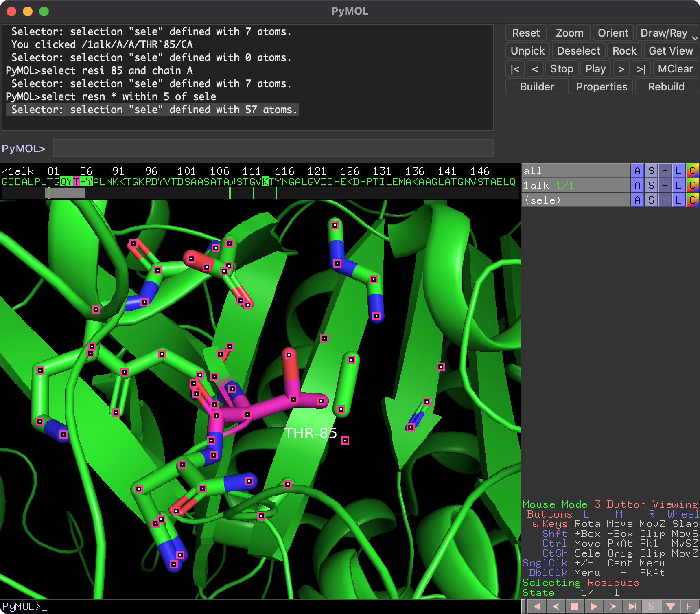
Task: Open the Actions (A) menu for 1alk
Action: click(637, 185)
